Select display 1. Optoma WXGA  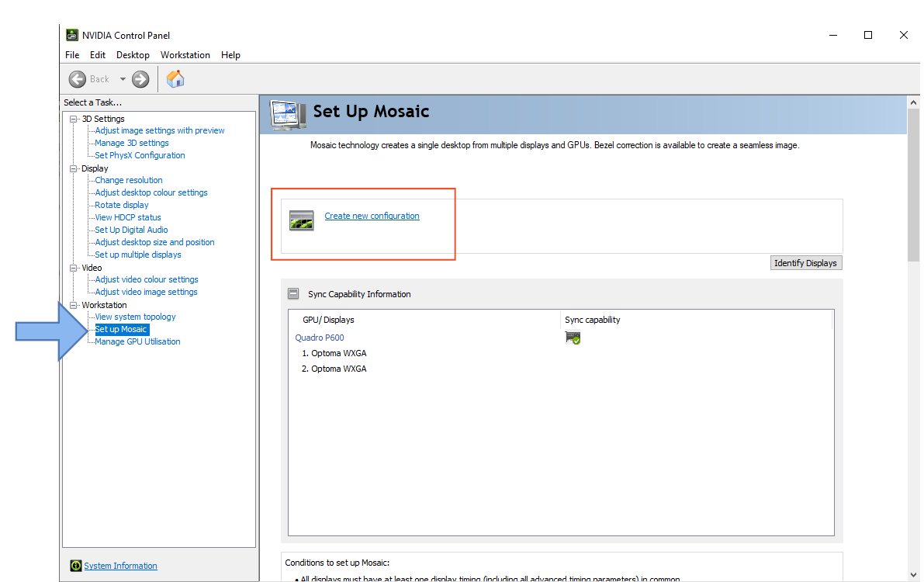pos(334,353)
